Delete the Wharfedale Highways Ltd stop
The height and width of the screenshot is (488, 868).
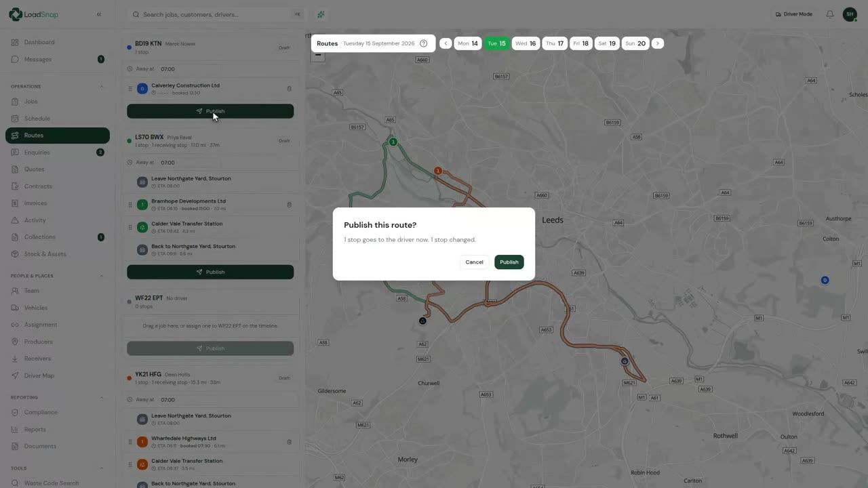(x=290, y=442)
